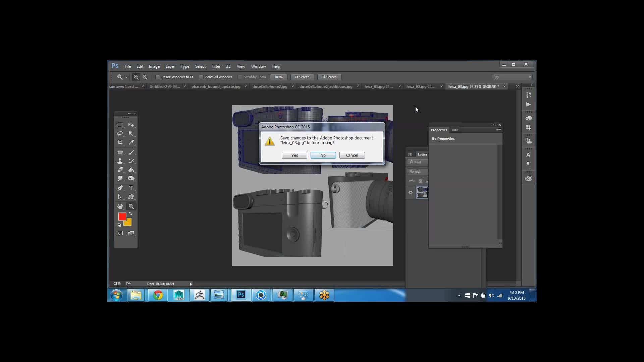Select the Move tool

131,125
